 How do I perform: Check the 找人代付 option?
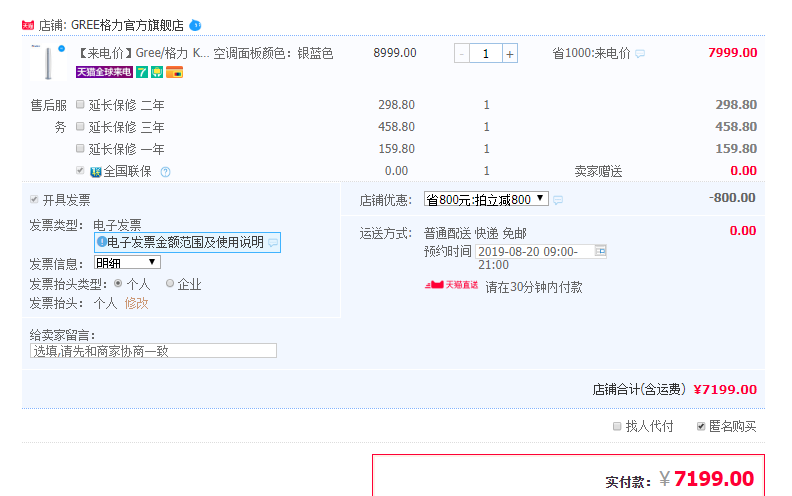617,426
